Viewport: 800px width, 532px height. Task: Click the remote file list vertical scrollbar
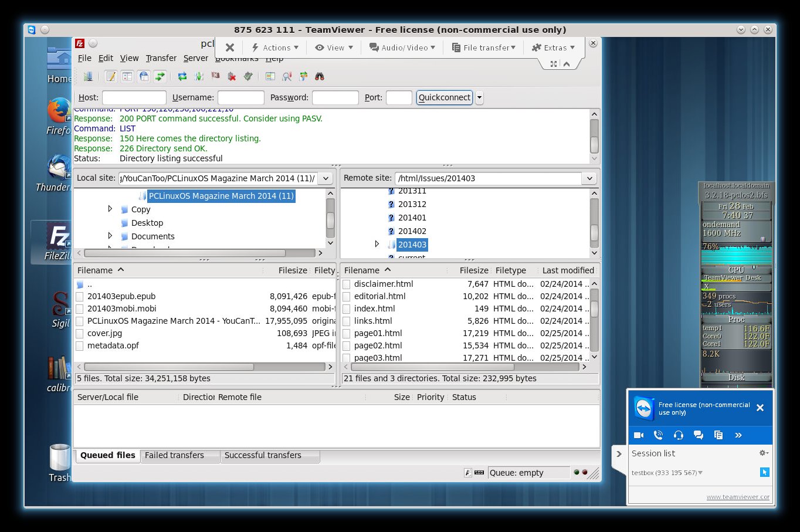coord(594,320)
